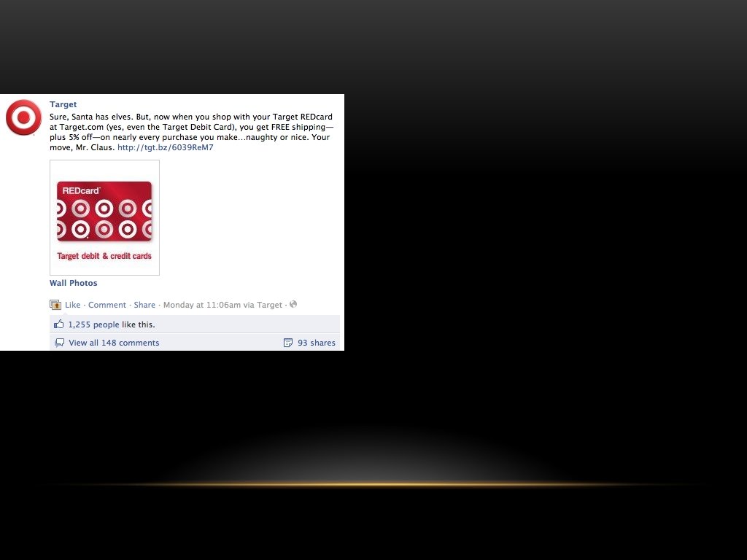The height and width of the screenshot is (560, 747).
Task: Like the Target REDcard post
Action: (x=72, y=305)
